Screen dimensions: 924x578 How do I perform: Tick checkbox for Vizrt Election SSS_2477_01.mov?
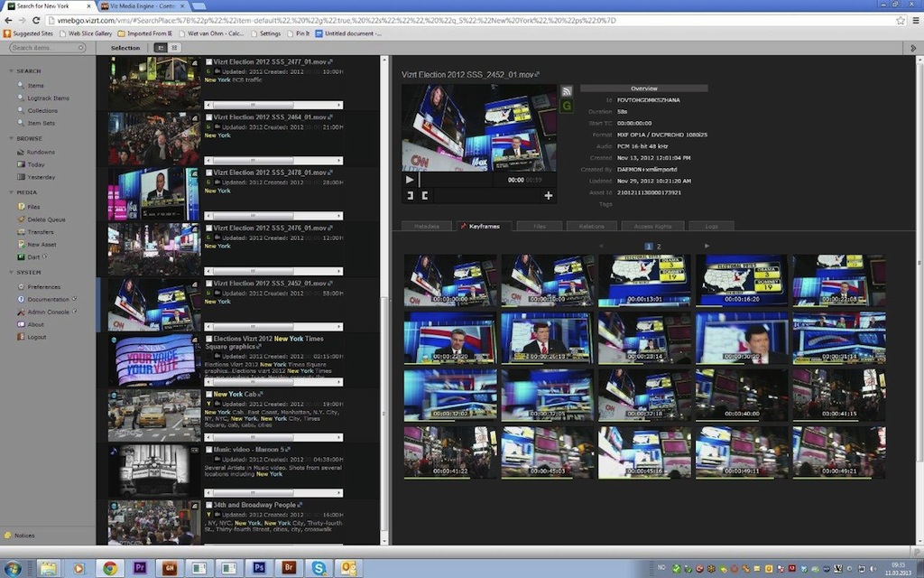tap(209, 62)
